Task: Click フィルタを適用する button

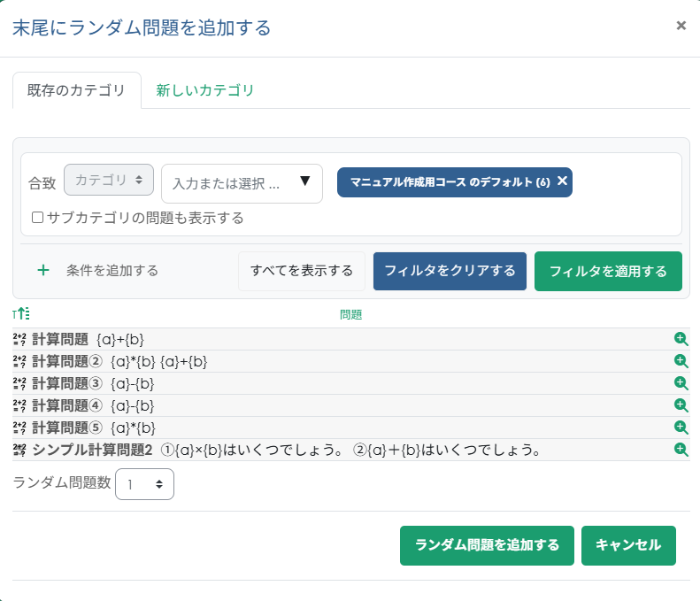Action: coord(608,271)
